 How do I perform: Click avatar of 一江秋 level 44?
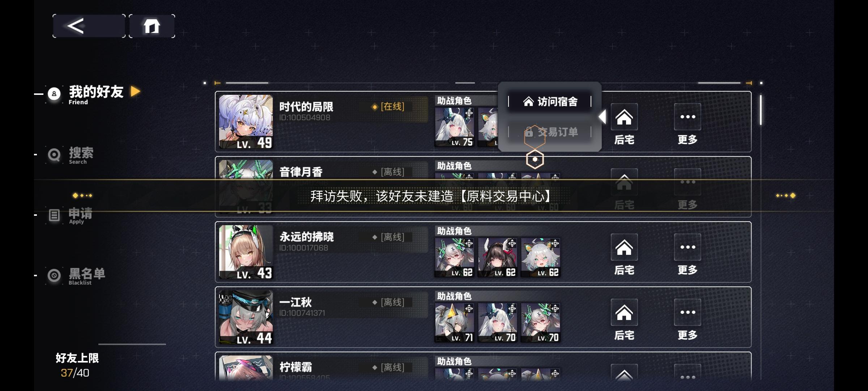246,318
